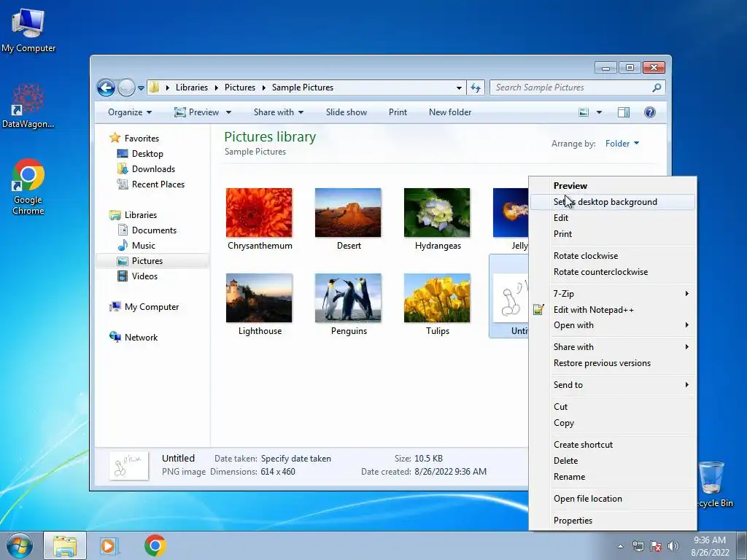Screen dimensions: 747x560
Task: Show the preview pane icon
Action: click(623, 112)
